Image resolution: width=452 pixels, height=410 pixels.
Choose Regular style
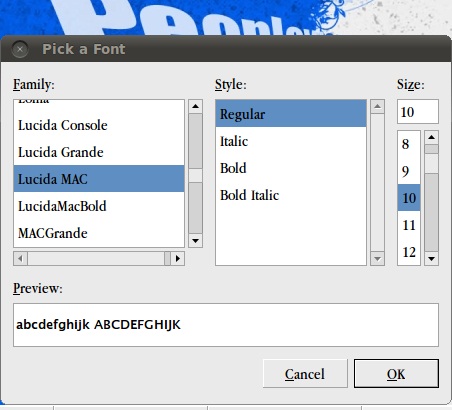[291, 114]
